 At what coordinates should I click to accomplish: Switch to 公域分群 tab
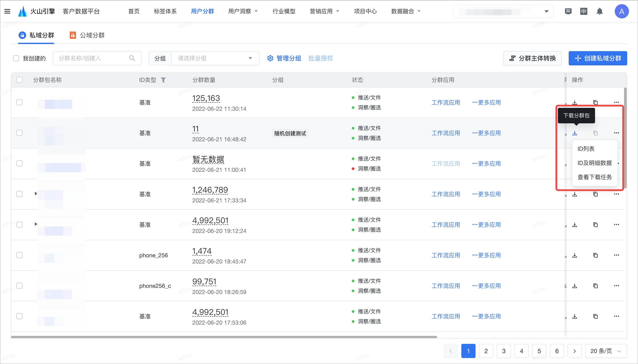point(87,35)
